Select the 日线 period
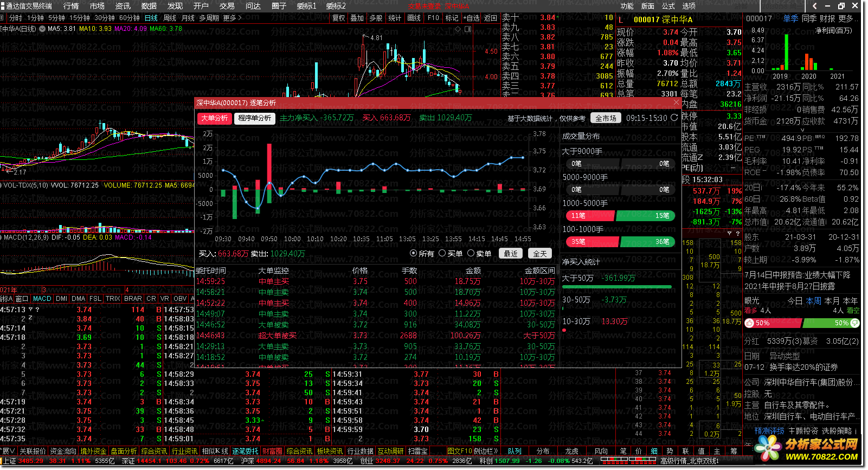The image size is (868, 470). point(151,18)
